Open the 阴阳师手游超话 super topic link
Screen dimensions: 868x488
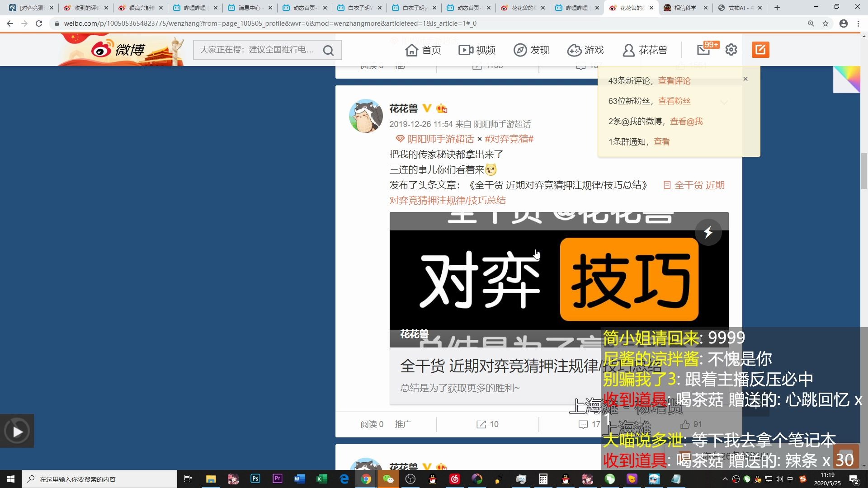435,139
